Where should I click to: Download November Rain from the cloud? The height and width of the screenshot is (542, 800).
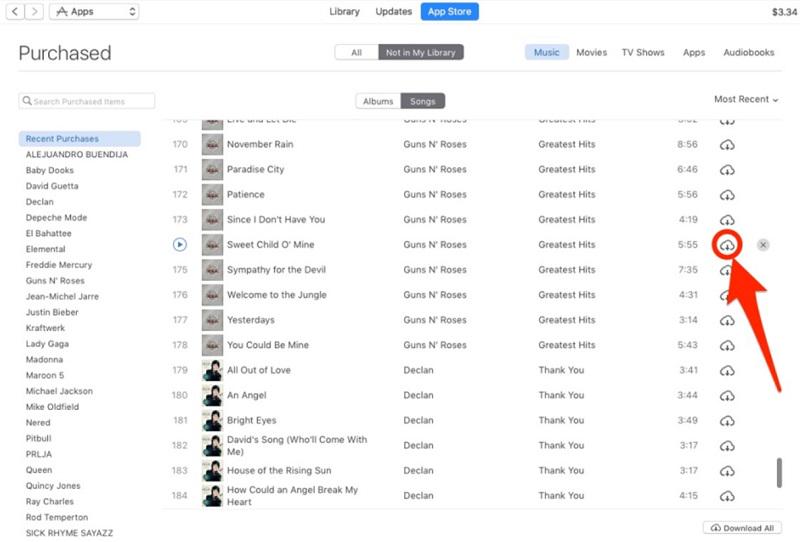click(x=727, y=145)
